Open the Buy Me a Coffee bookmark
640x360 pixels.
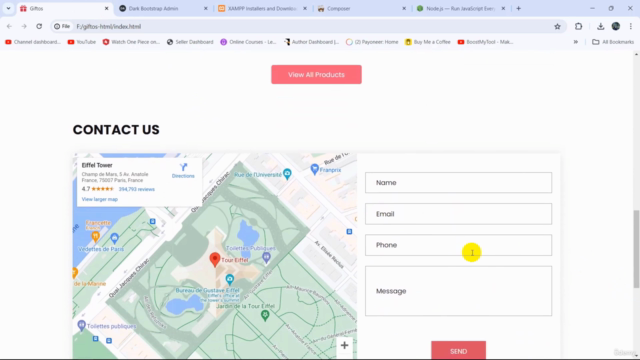(x=428, y=42)
